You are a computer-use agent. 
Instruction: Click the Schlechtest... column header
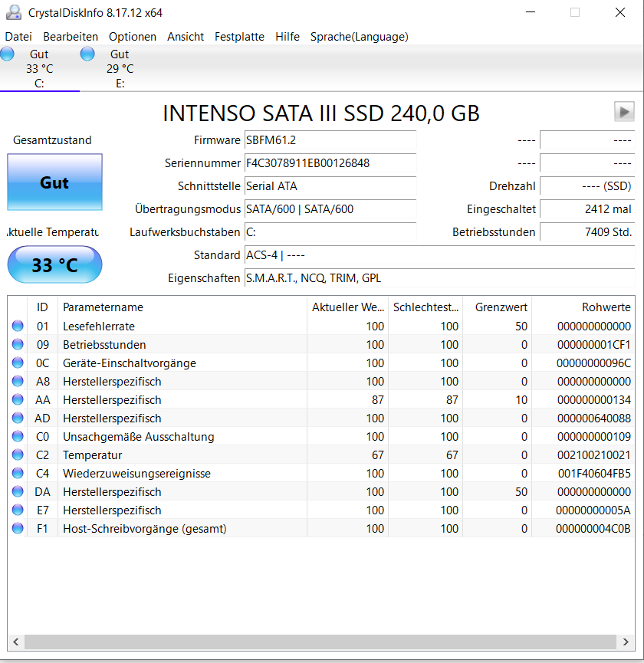(426, 307)
